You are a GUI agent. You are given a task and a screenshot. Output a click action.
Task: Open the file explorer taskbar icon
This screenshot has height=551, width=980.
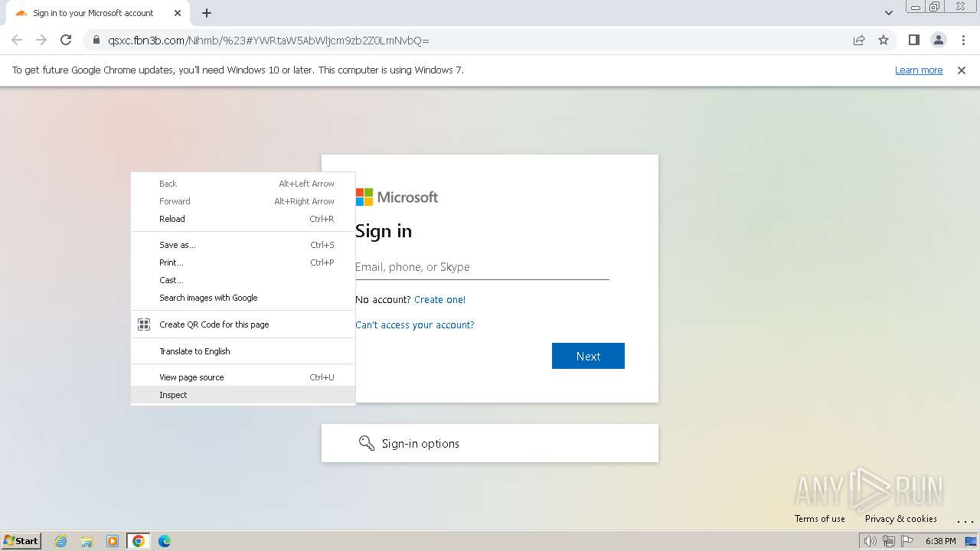(87, 541)
